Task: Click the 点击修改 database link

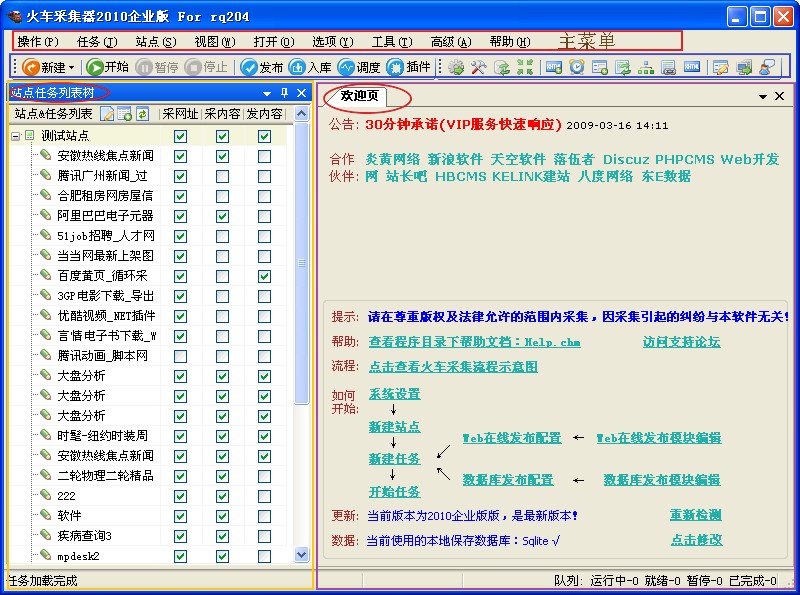Action: pos(696,540)
